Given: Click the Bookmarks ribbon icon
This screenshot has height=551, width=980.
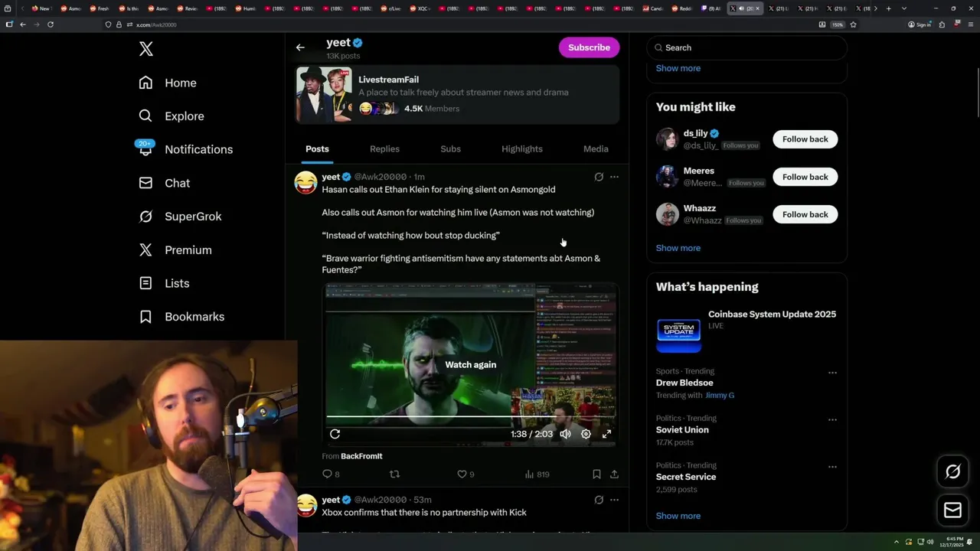Looking at the screenshot, I should tap(145, 317).
